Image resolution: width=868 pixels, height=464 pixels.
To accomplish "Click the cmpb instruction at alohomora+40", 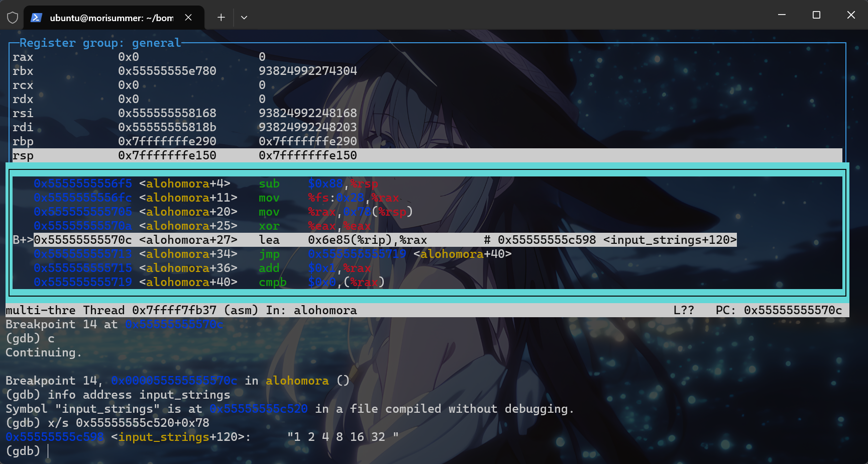I will click(272, 282).
